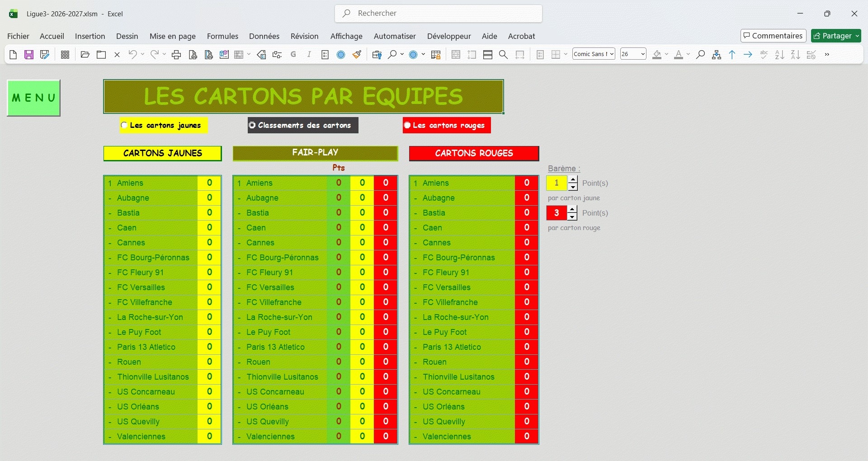Click the Open folder icon
868x461 pixels.
tap(85, 55)
